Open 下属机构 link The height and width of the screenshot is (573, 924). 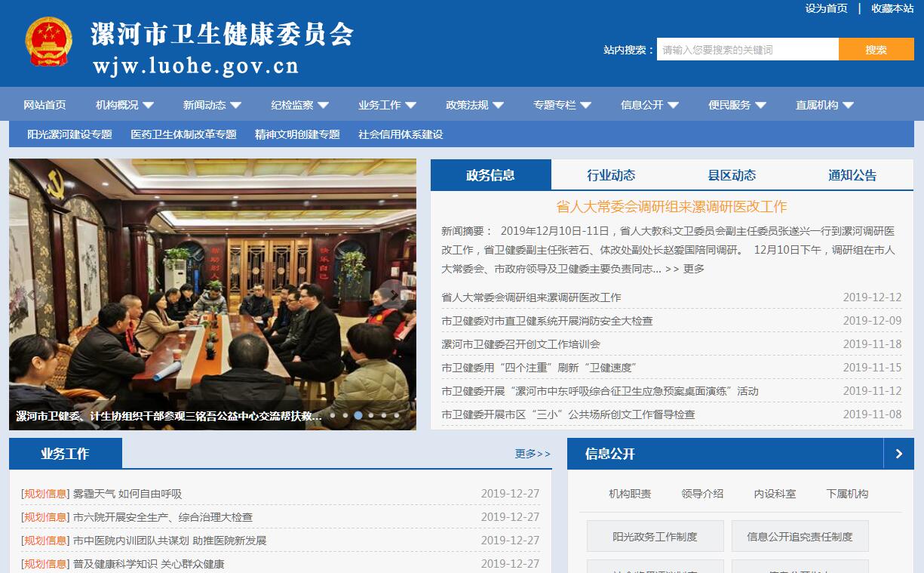click(847, 494)
